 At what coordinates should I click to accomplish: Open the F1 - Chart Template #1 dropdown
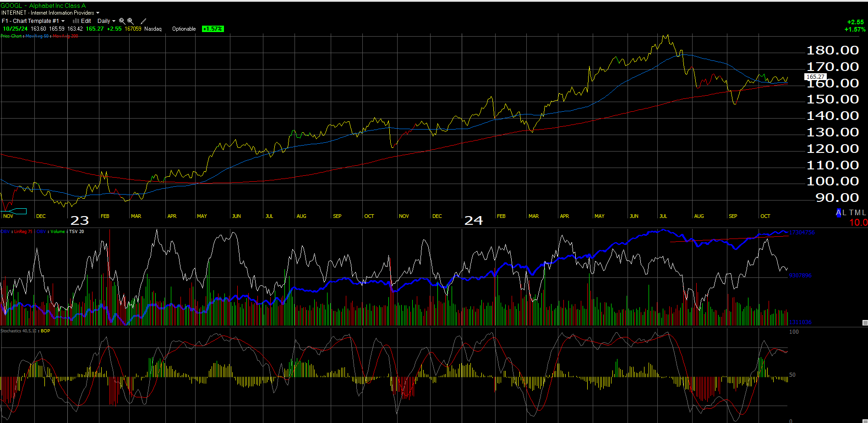coord(33,21)
